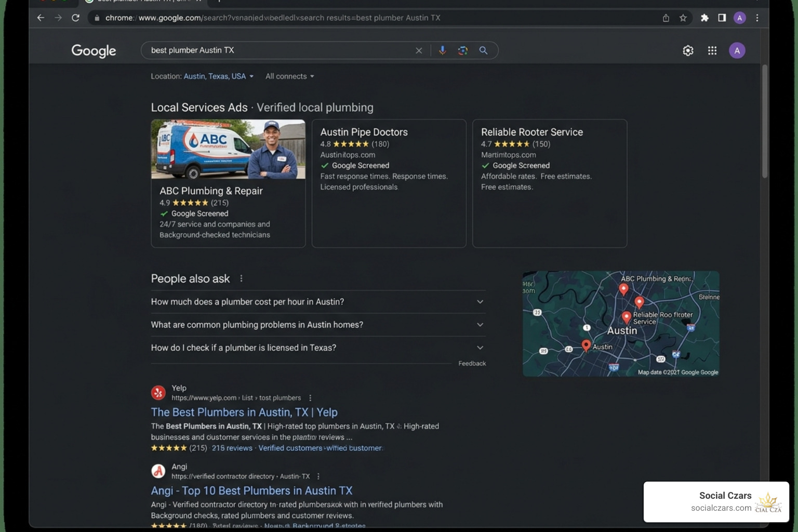Click the Angi favicon
This screenshot has height=532, width=798.
click(x=158, y=471)
